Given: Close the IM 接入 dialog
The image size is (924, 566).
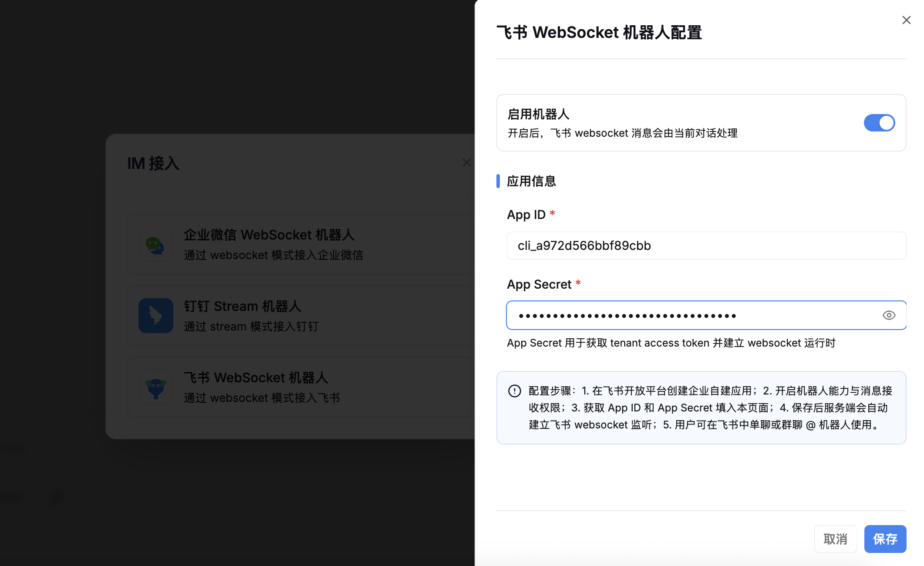Looking at the screenshot, I should (466, 162).
